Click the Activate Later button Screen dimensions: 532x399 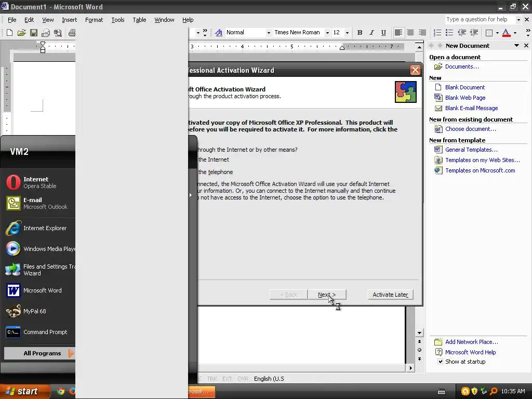click(390, 295)
